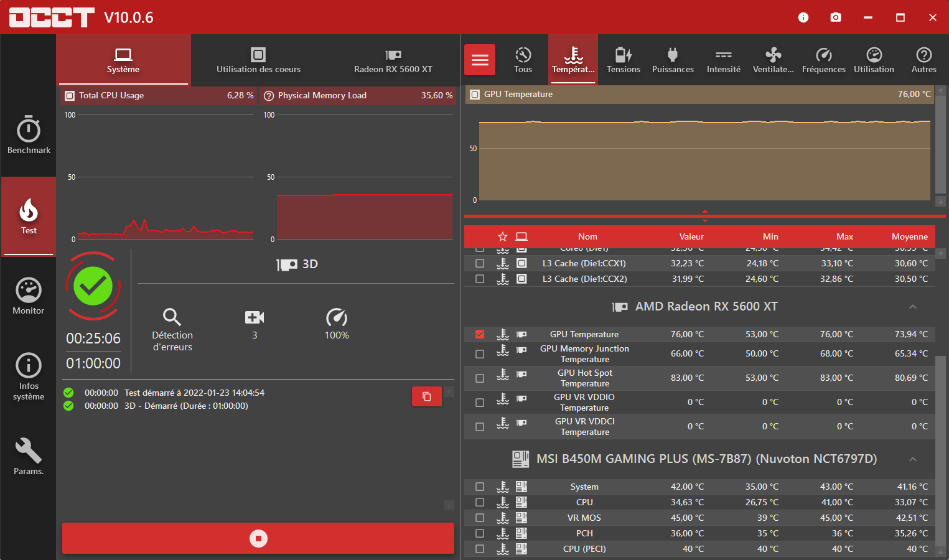
Task: Open Params settings wrench
Action: [x=29, y=456]
